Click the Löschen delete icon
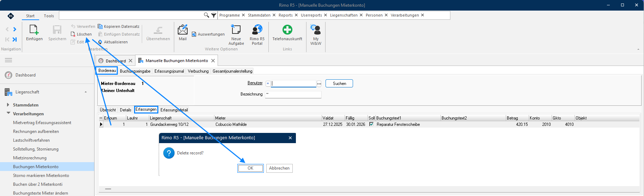This screenshot has height=196, width=644. pos(73,34)
